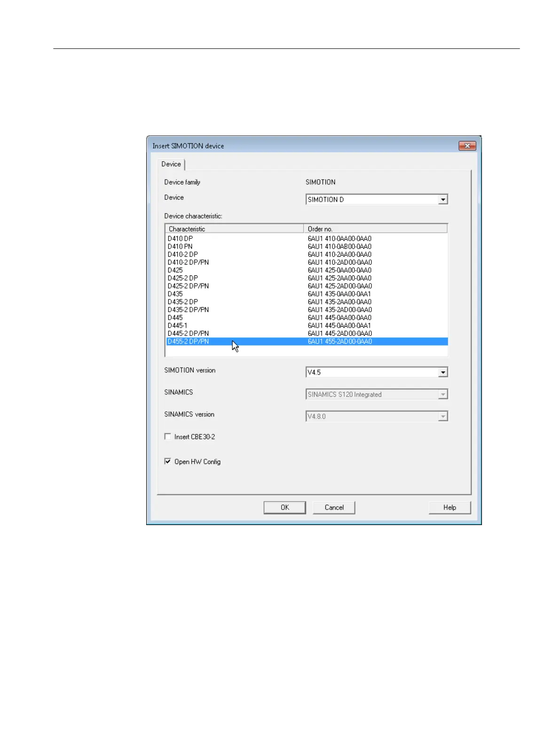The image size is (560, 746).
Task: Select the D425-2 DP device
Action: (x=307, y=278)
